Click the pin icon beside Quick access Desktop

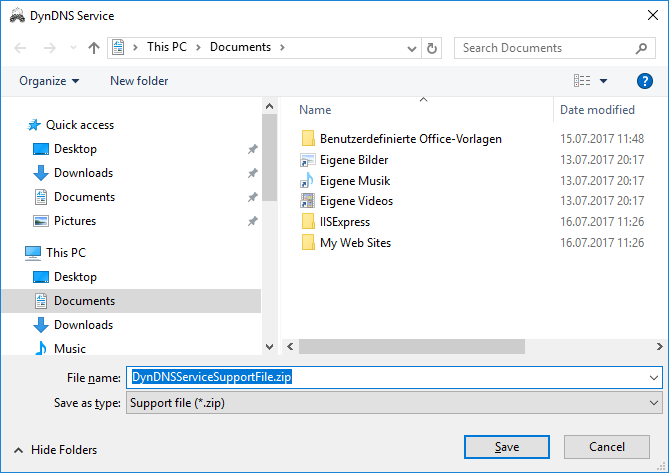click(x=253, y=149)
